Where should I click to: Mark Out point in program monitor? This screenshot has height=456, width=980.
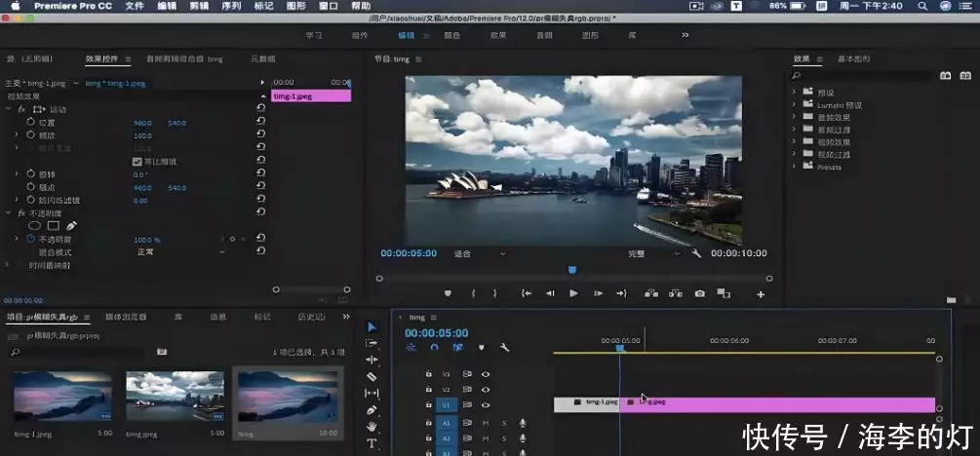coord(495,293)
